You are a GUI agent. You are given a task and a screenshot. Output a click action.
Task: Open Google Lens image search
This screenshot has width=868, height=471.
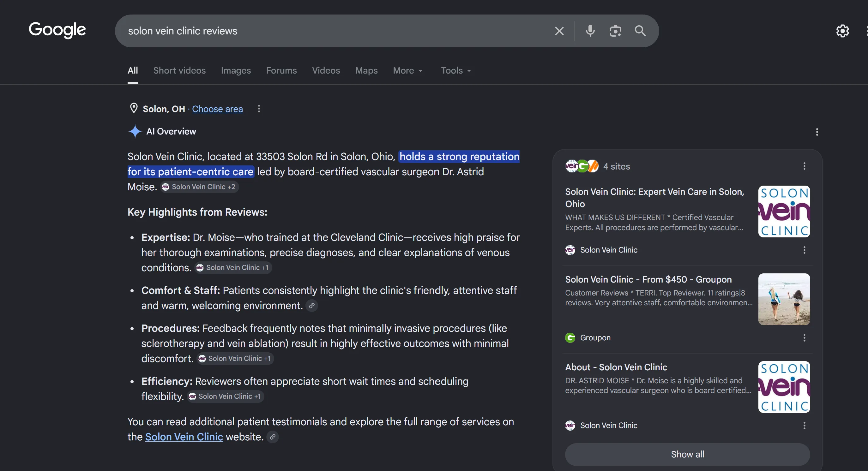tap(615, 31)
